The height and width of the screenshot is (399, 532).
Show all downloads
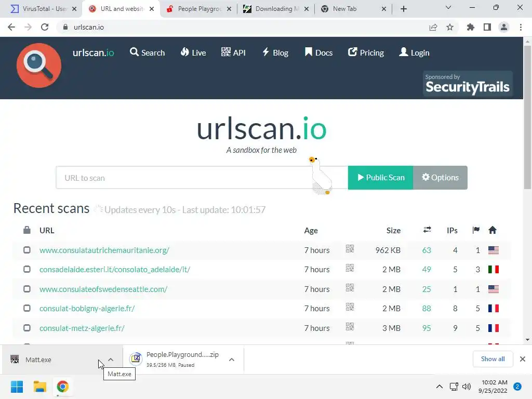coord(493,359)
